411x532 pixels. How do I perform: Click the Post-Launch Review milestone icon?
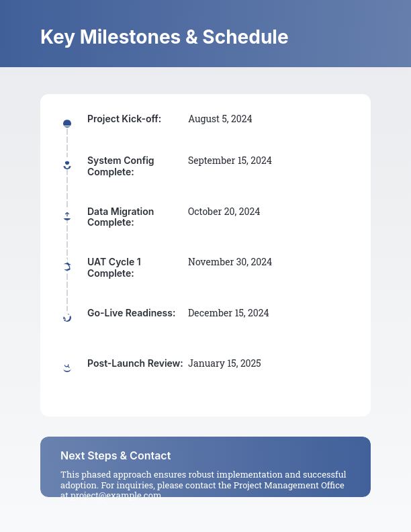coord(67,367)
